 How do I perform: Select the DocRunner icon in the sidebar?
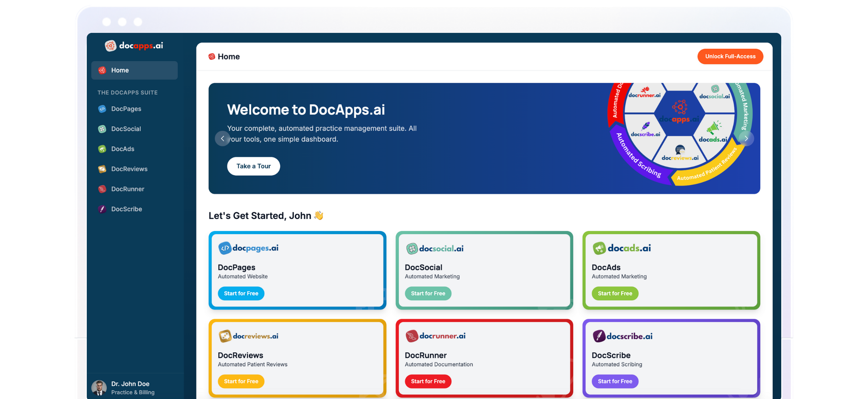click(x=102, y=189)
